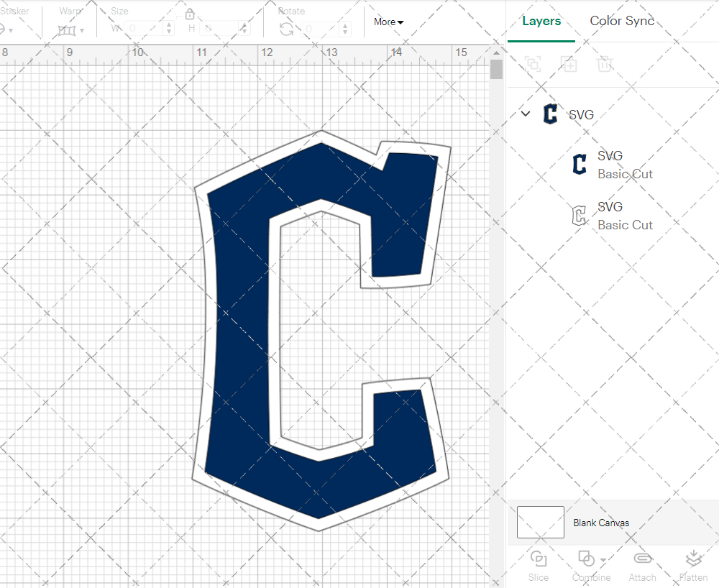Click the Delete layer trash icon
Screen dimensions: 719x588
[605, 65]
